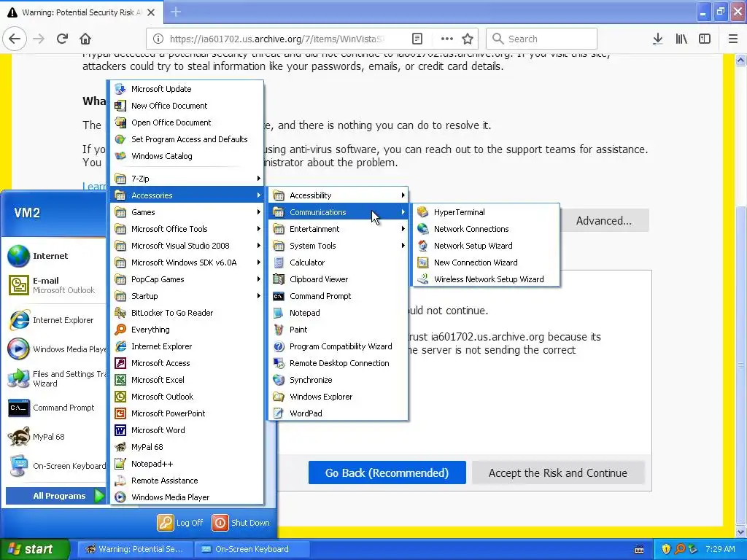Image resolution: width=747 pixels, height=560 pixels.
Task: Open Microsoft Update
Action: (x=187, y=89)
